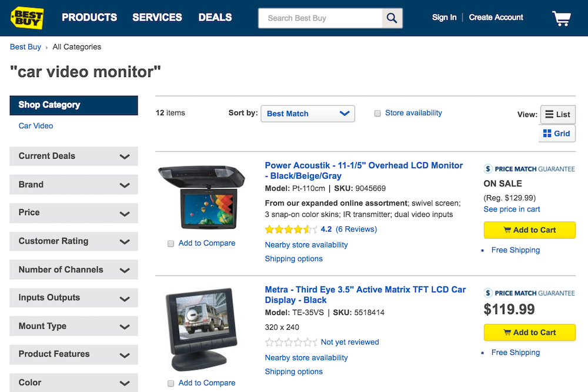
Task: Click the empty stars on Metra display
Action: [x=290, y=342]
